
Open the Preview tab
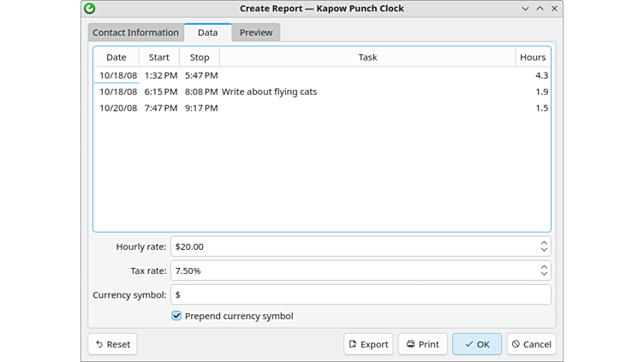point(256,33)
